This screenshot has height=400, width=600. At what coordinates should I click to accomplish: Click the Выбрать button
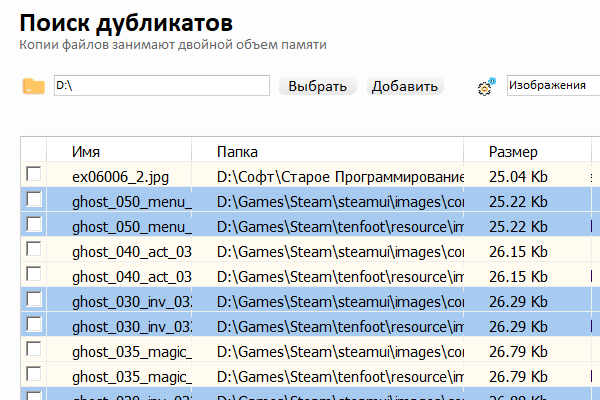318,86
